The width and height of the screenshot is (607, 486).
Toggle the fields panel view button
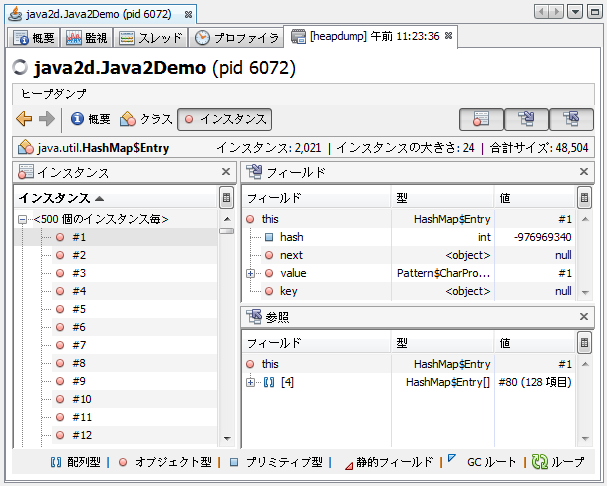[x=526, y=119]
